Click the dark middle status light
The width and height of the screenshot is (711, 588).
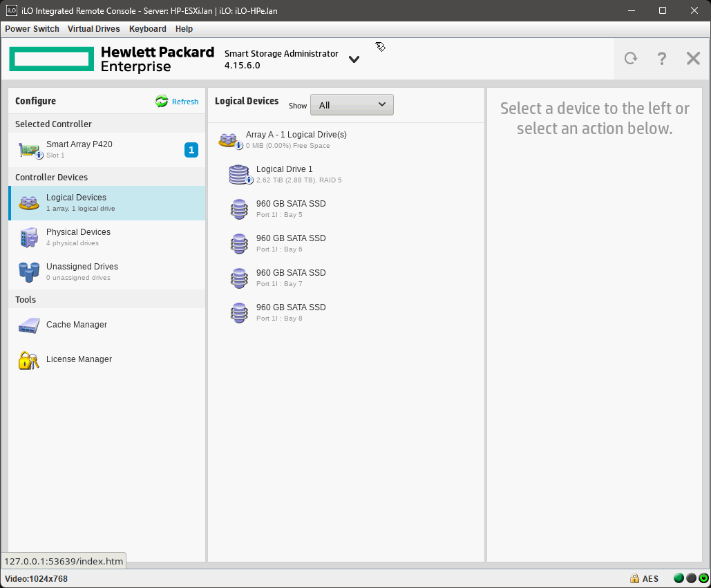[691, 578]
